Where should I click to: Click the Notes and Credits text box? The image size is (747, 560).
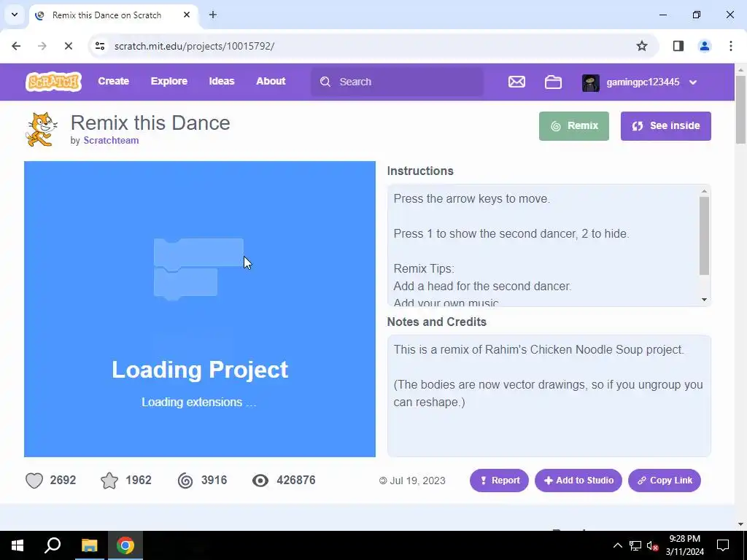(x=549, y=396)
